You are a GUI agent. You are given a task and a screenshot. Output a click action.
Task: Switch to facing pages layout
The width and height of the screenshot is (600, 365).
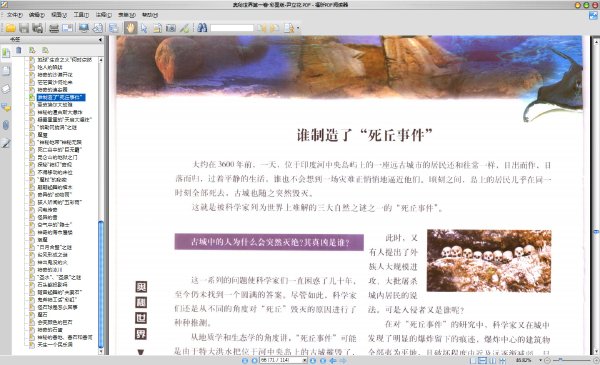[x=492, y=360]
